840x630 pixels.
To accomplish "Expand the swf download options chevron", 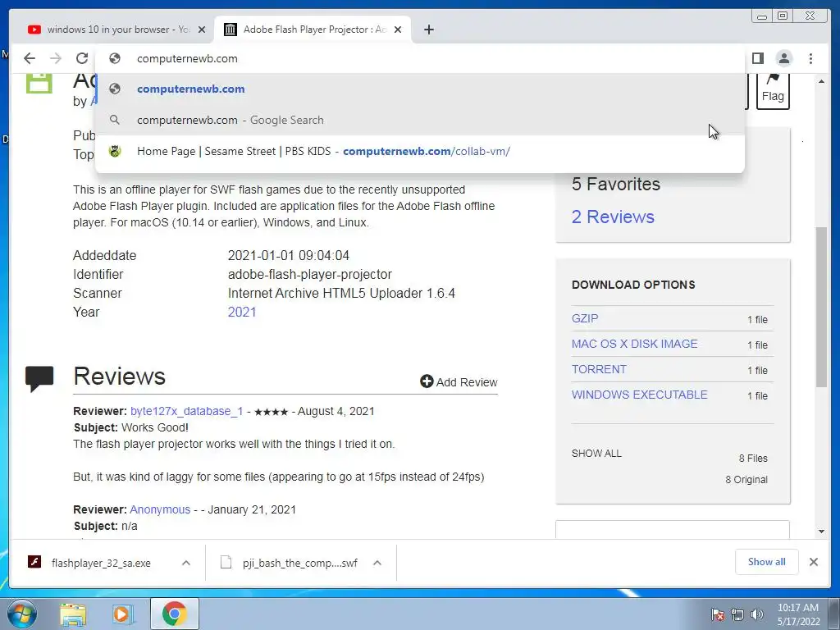I will 377,563.
